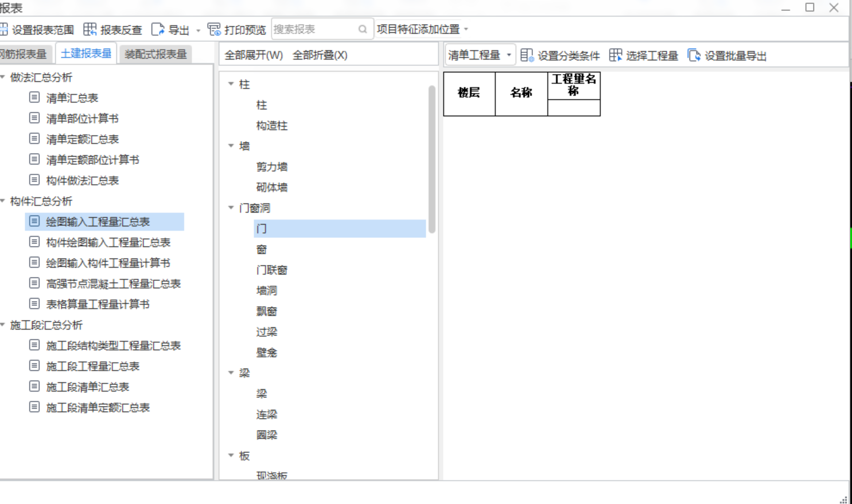Select 砌体墙 in the component tree

(272, 187)
